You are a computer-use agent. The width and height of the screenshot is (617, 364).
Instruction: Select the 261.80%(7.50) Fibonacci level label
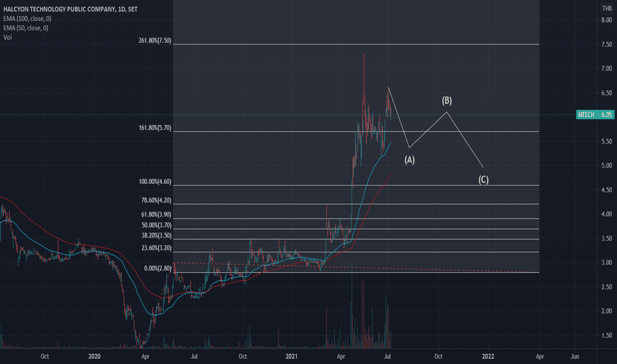point(155,40)
